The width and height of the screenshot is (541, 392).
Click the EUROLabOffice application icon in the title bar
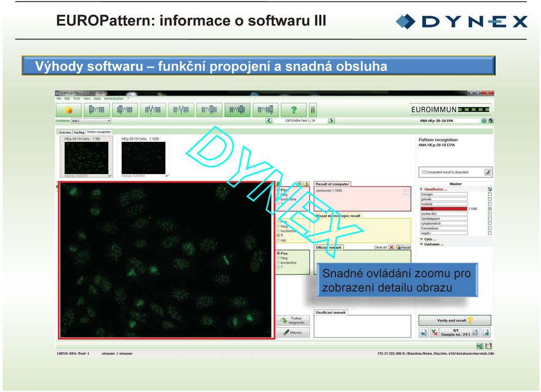(57, 93)
